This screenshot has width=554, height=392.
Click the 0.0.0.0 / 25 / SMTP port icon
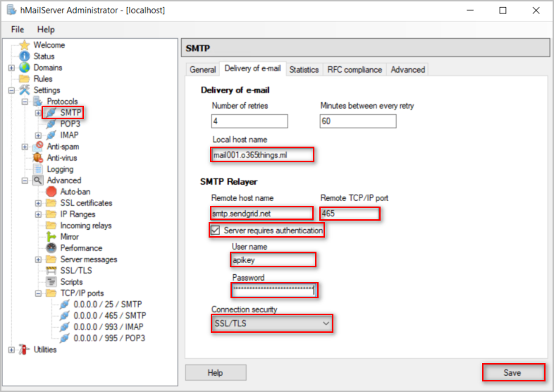point(65,305)
